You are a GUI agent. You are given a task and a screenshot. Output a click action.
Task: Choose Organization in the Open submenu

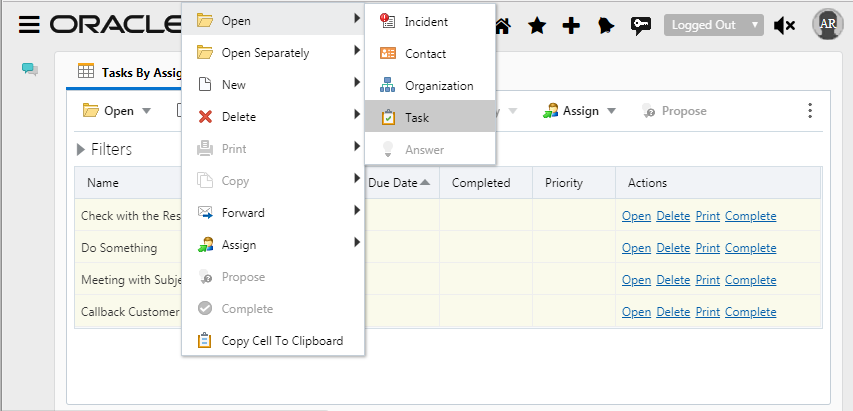click(x=439, y=85)
